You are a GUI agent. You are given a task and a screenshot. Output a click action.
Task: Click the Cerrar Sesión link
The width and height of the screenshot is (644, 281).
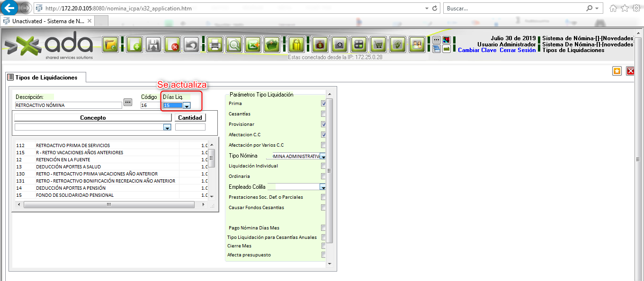518,50
